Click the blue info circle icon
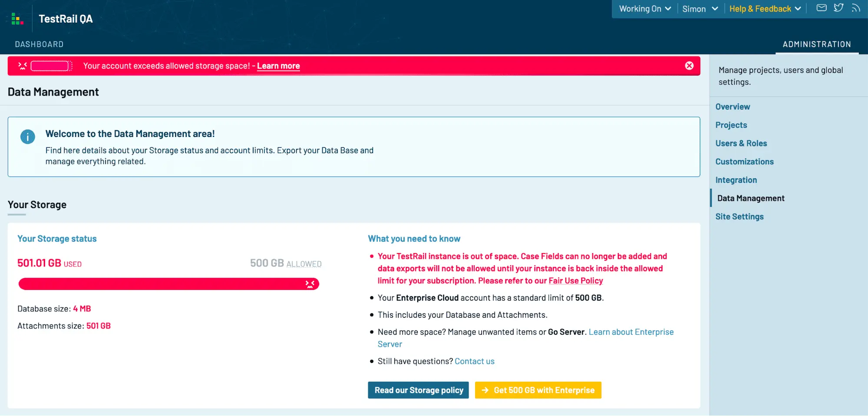Viewport: 868px width, 416px height. pos(28,137)
